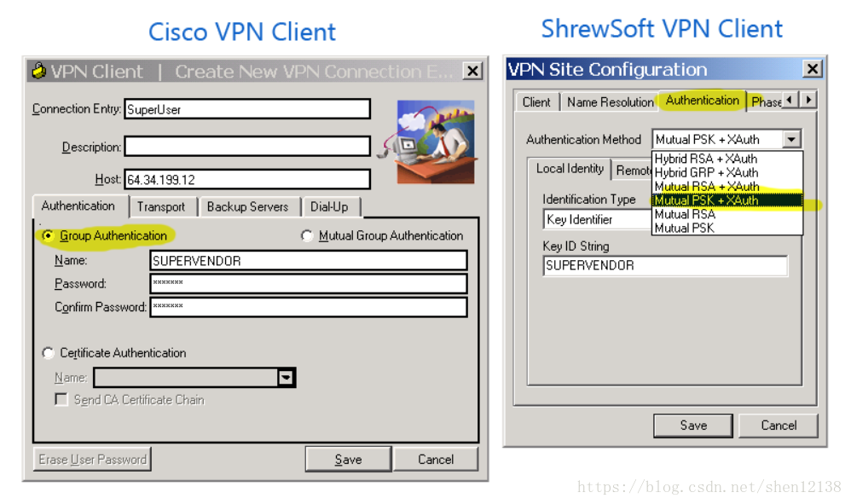
Task: Open the Name Resolution tab
Action: click(x=610, y=102)
